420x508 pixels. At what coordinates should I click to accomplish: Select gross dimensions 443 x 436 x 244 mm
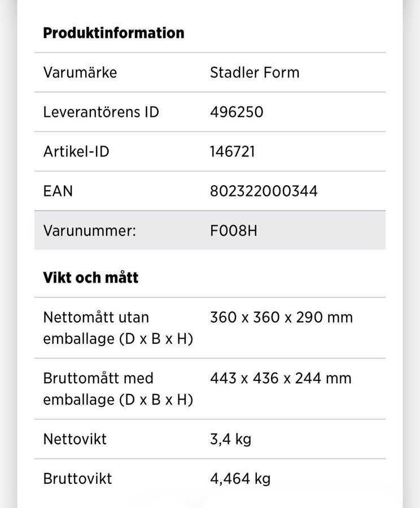pos(281,378)
